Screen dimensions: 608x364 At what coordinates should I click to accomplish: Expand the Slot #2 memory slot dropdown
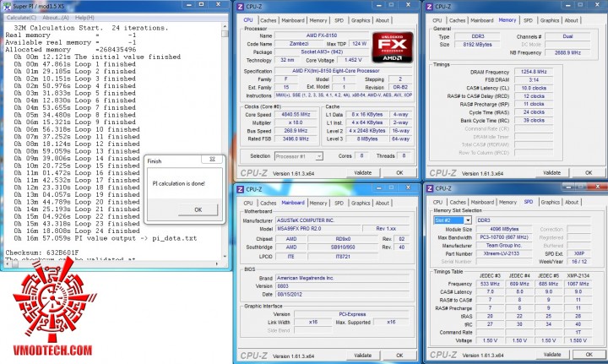click(468, 220)
